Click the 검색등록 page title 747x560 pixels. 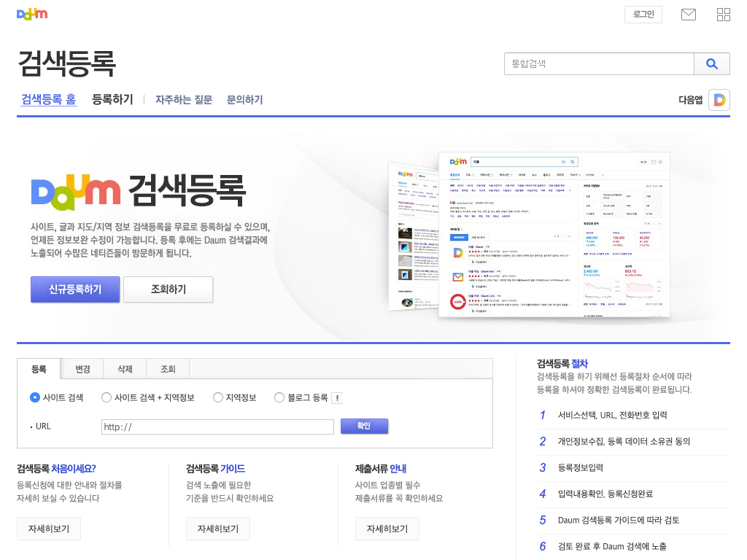(x=66, y=63)
